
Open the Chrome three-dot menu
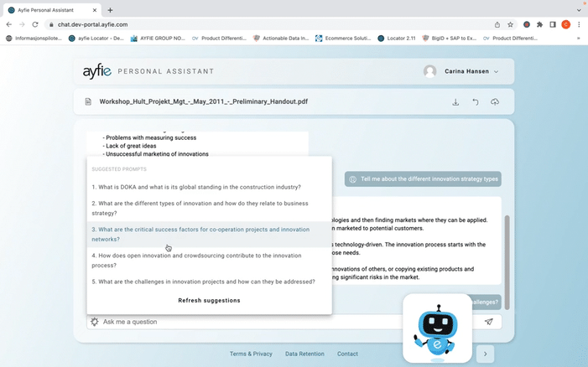point(579,24)
